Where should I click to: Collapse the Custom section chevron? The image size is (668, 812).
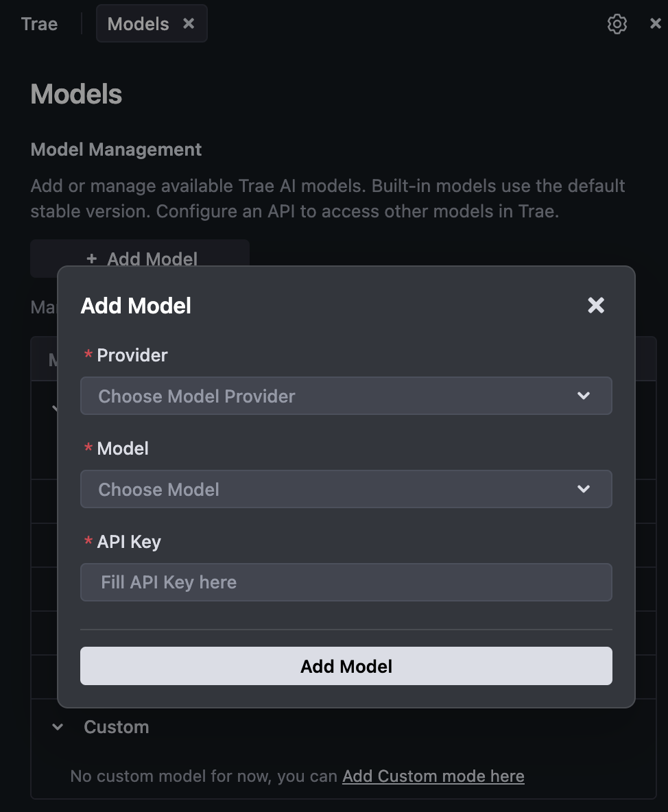(x=58, y=727)
